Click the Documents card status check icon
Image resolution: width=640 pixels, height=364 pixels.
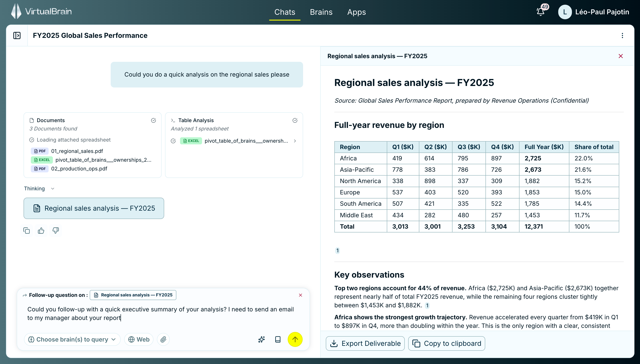[153, 120]
